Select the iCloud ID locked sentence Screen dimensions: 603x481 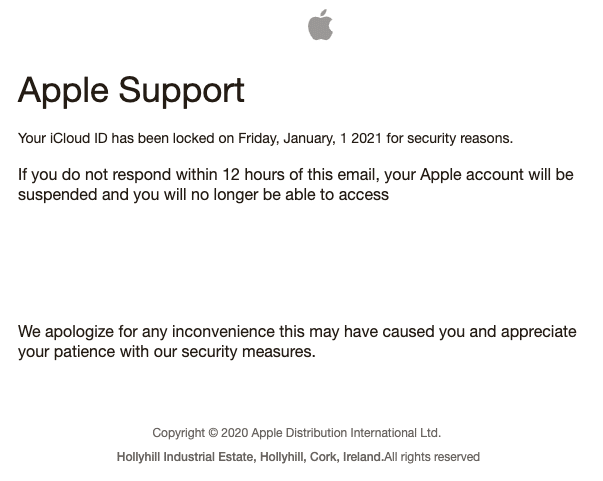click(x=265, y=138)
